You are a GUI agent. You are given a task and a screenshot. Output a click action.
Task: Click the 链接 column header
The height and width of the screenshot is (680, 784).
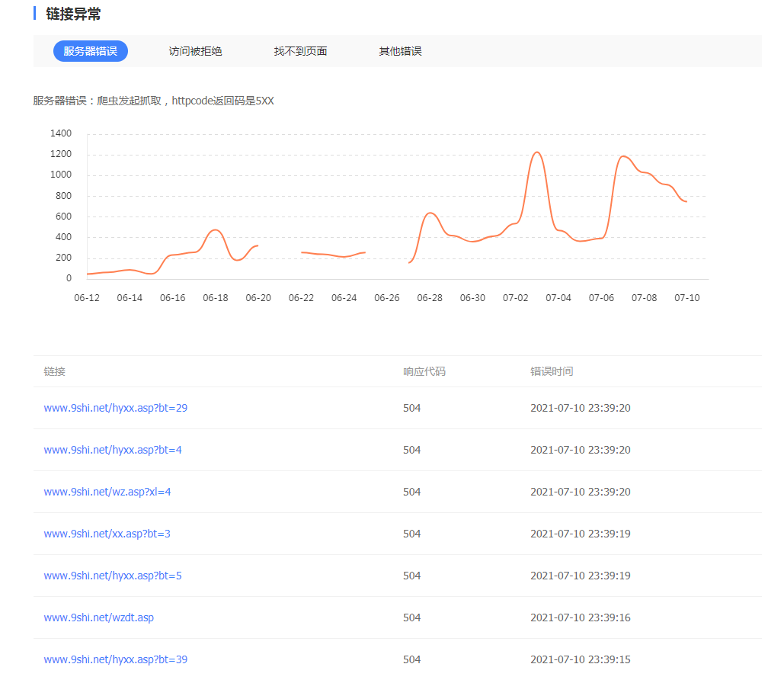(x=54, y=371)
